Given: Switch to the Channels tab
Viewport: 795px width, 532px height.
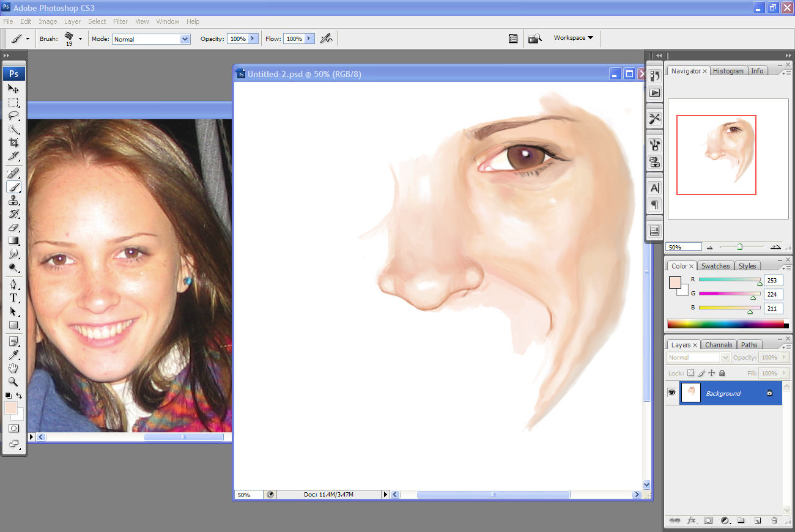Looking at the screenshot, I should tap(718, 345).
